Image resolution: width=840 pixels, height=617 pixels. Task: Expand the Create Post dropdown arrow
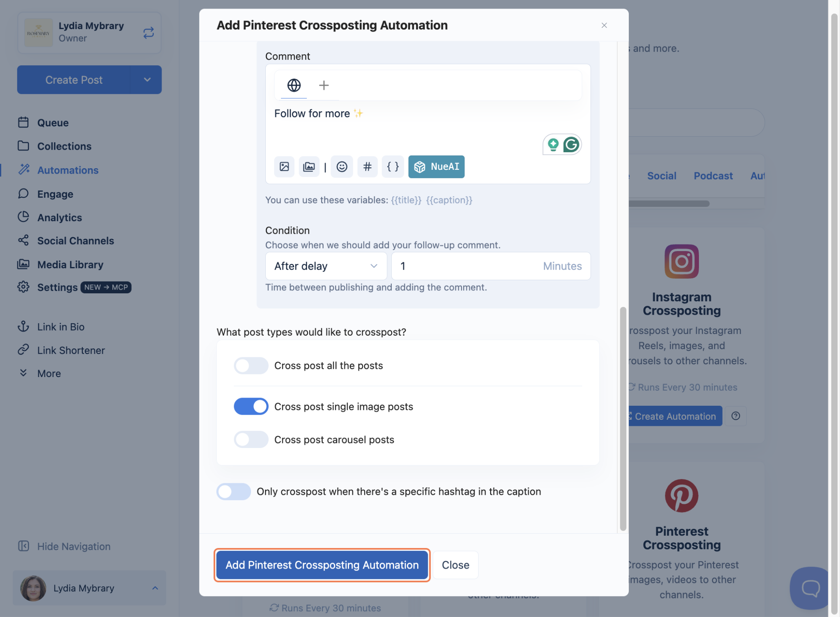click(x=147, y=80)
